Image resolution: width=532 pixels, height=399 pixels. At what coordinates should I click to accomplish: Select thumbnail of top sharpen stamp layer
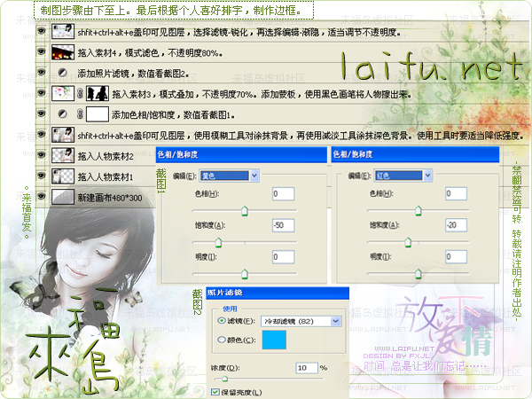pos(63,31)
